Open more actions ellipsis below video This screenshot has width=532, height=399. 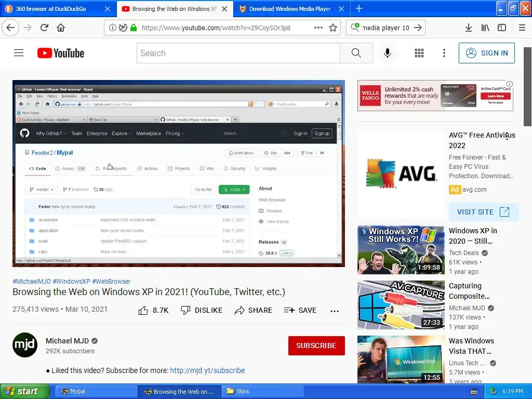(x=335, y=311)
